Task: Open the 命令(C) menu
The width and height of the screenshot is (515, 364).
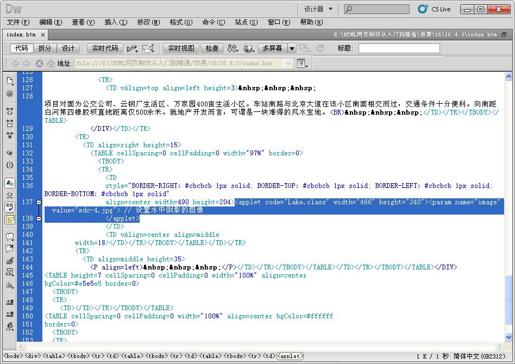Action: coord(214,22)
